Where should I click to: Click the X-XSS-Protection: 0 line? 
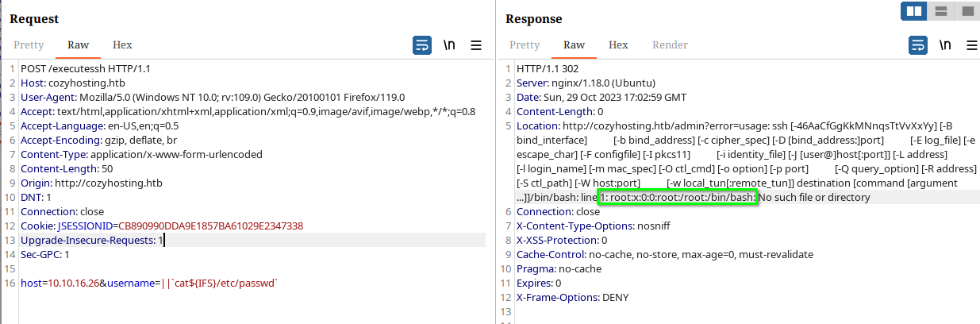tap(562, 241)
